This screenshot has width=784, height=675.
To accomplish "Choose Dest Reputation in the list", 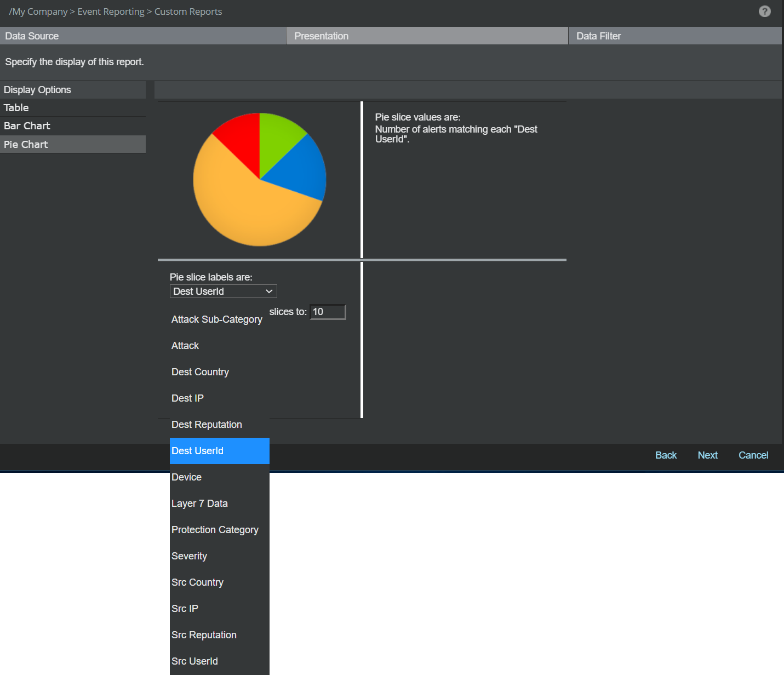I will (x=220, y=425).
